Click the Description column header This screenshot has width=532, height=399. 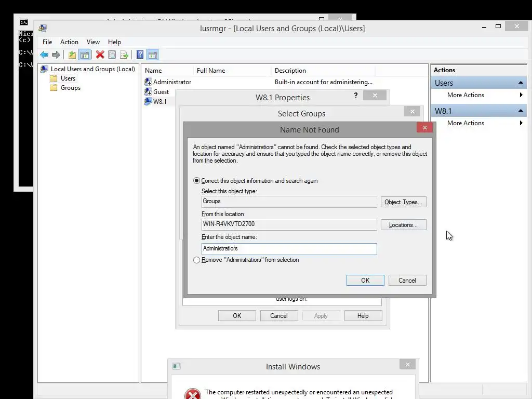[x=323, y=71]
